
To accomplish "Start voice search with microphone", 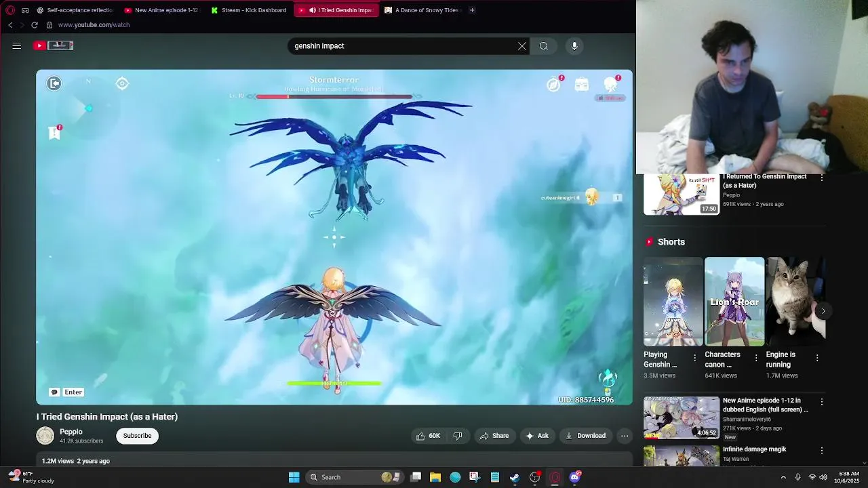I will pos(574,46).
